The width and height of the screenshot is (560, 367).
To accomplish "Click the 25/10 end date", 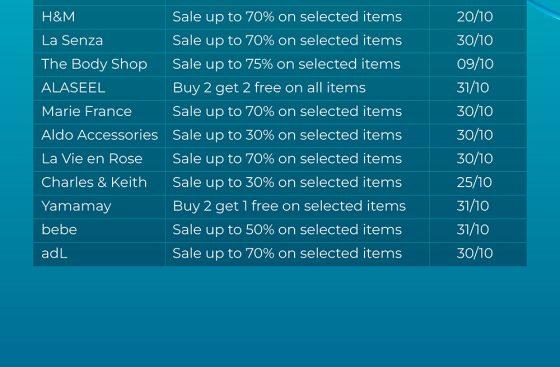I will (x=474, y=182).
